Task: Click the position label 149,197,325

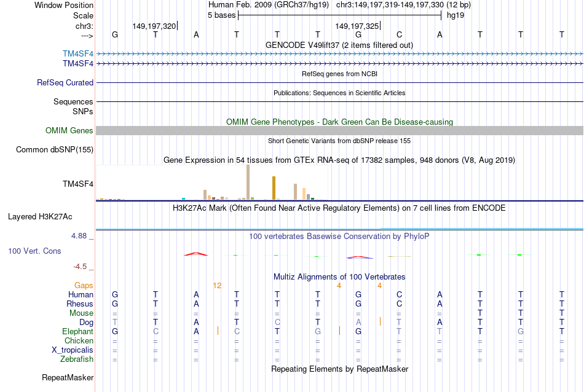Action: [357, 26]
